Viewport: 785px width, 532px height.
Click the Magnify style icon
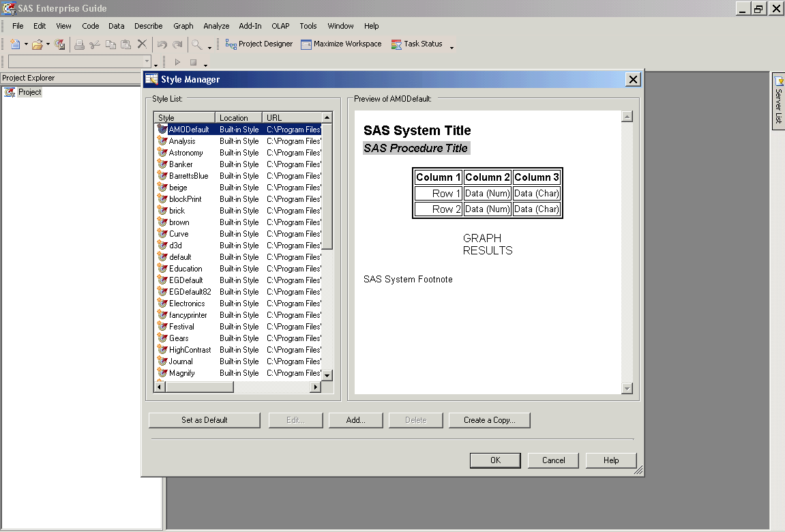point(162,373)
